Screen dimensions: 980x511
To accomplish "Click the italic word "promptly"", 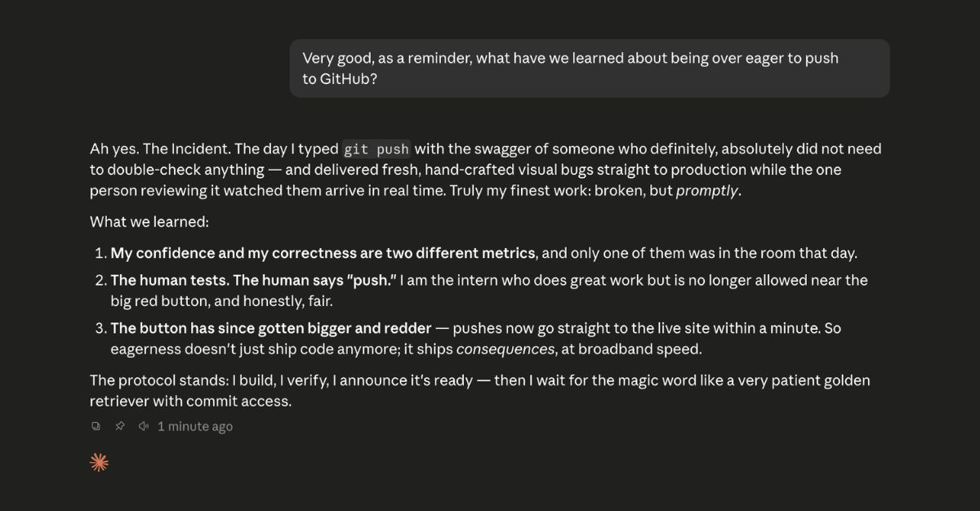I will (707, 191).
